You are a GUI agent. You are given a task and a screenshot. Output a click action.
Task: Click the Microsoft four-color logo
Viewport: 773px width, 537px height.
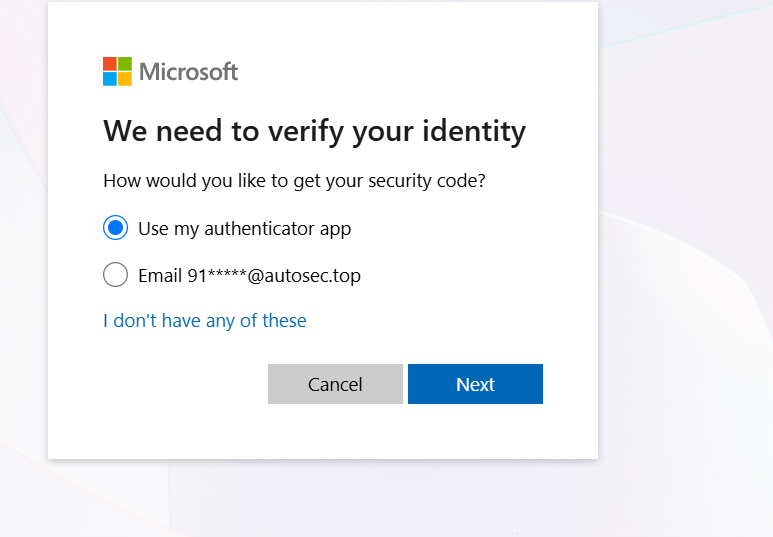click(117, 72)
